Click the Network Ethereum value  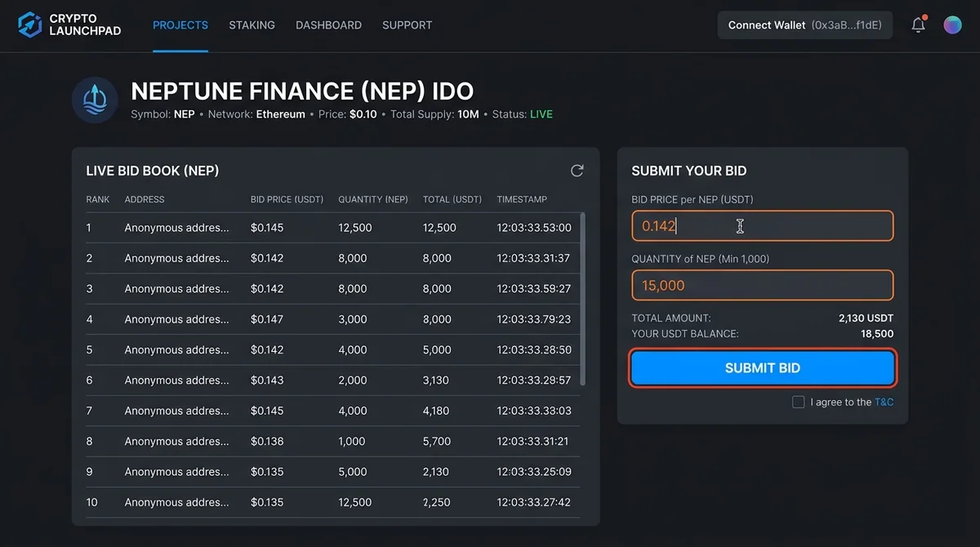click(280, 114)
